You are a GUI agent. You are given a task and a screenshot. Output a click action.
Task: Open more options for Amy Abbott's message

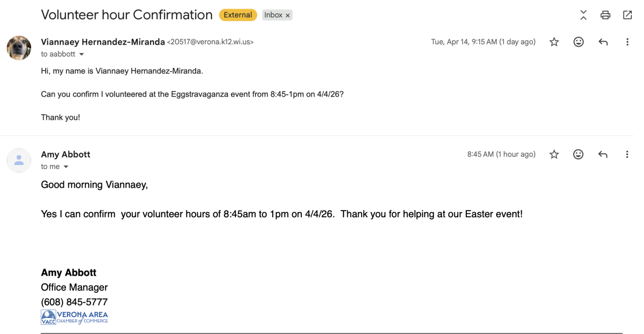click(627, 154)
